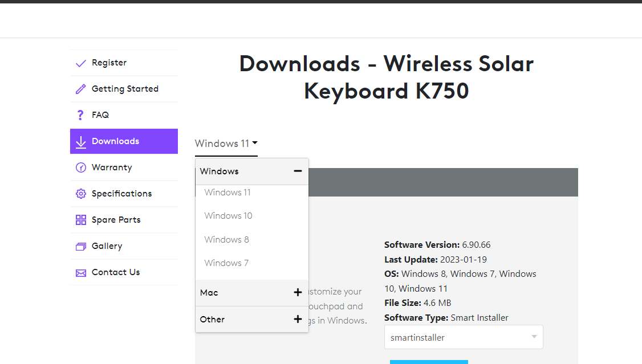Click the smartinstaller dropdown arrow
The width and height of the screenshot is (642, 364).
tap(534, 337)
